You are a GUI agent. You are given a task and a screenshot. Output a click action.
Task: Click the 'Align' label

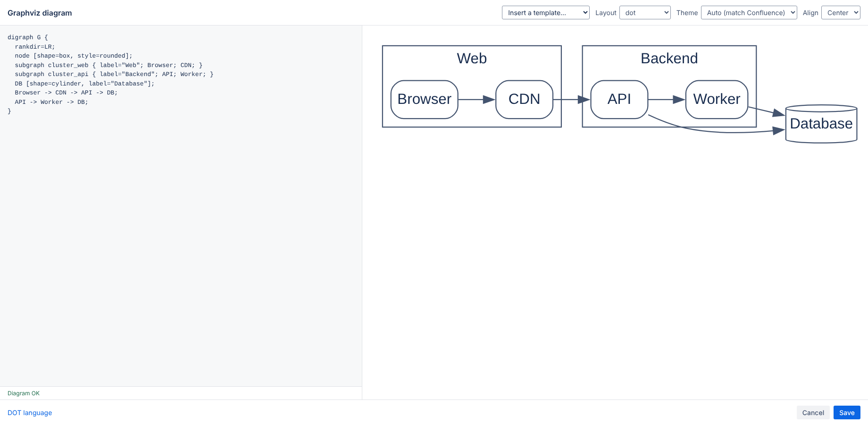[810, 13]
